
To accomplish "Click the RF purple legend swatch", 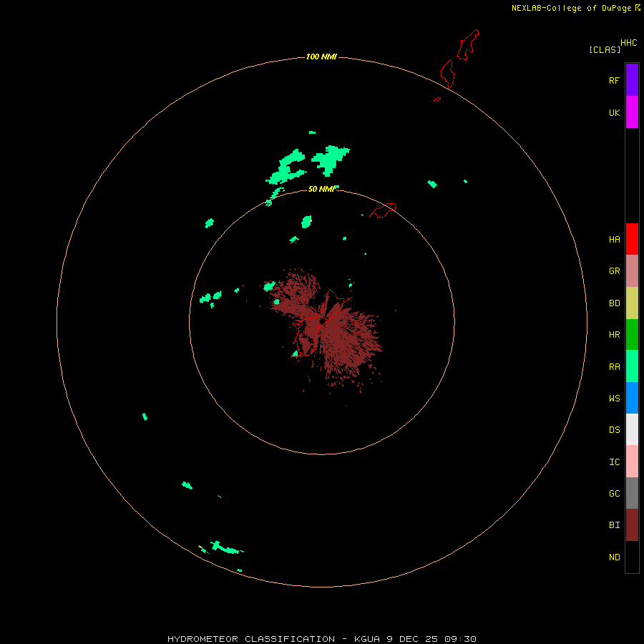I will [632, 80].
